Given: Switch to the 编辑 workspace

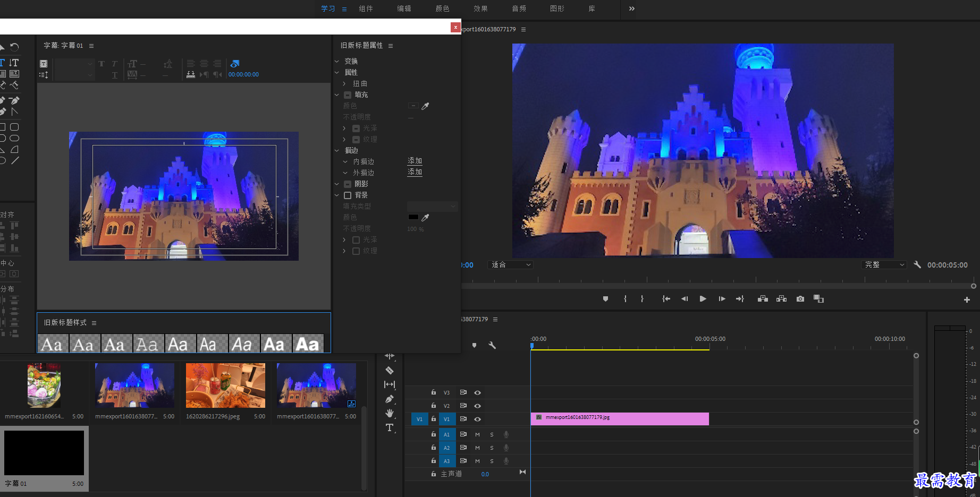Looking at the screenshot, I should coord(404,8).
